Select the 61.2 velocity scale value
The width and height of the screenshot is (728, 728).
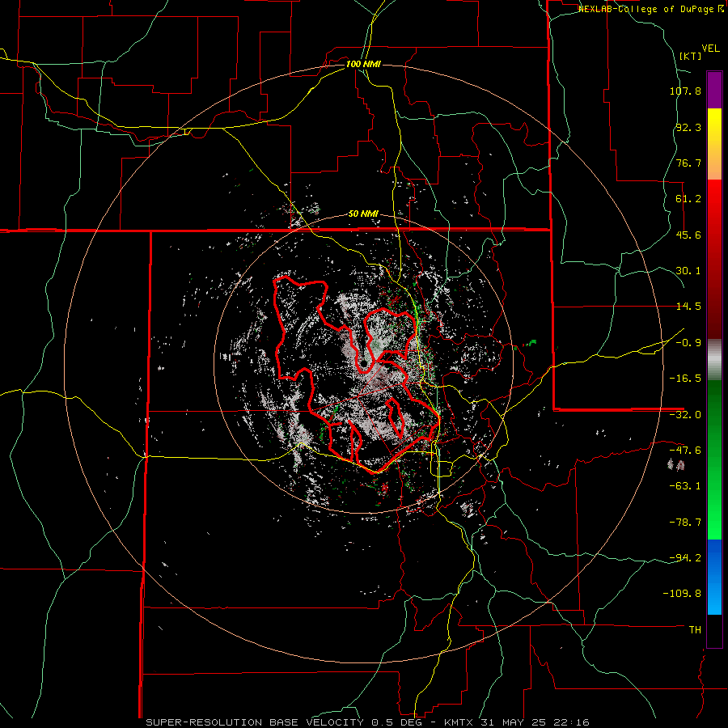coord(688,199)
